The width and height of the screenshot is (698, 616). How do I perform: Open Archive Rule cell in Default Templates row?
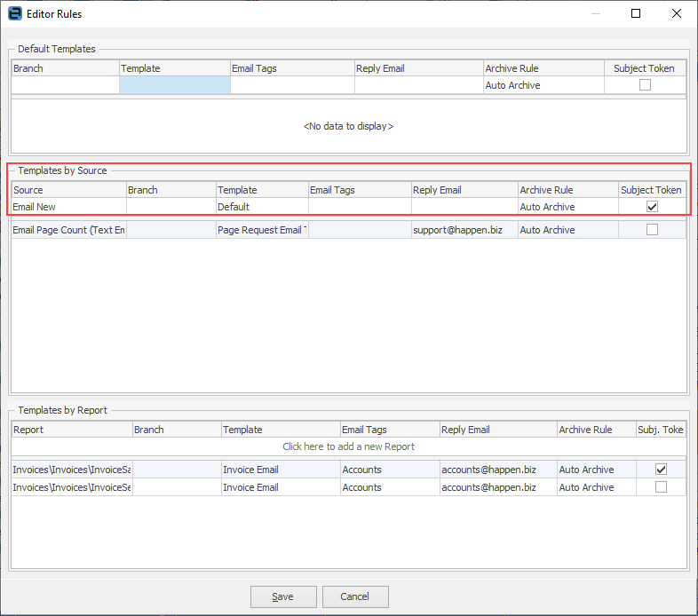tap(543, 85)
